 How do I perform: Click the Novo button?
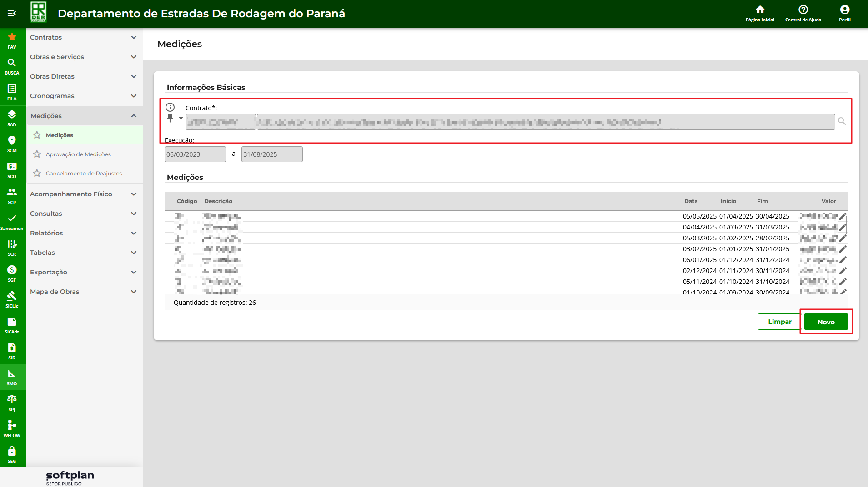pyautogui.click(x=826, y=322)
